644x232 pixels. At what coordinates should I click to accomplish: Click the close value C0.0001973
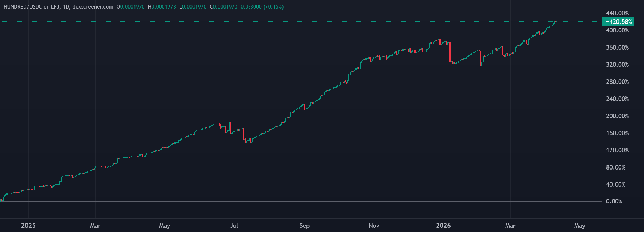tap(223, 7)
